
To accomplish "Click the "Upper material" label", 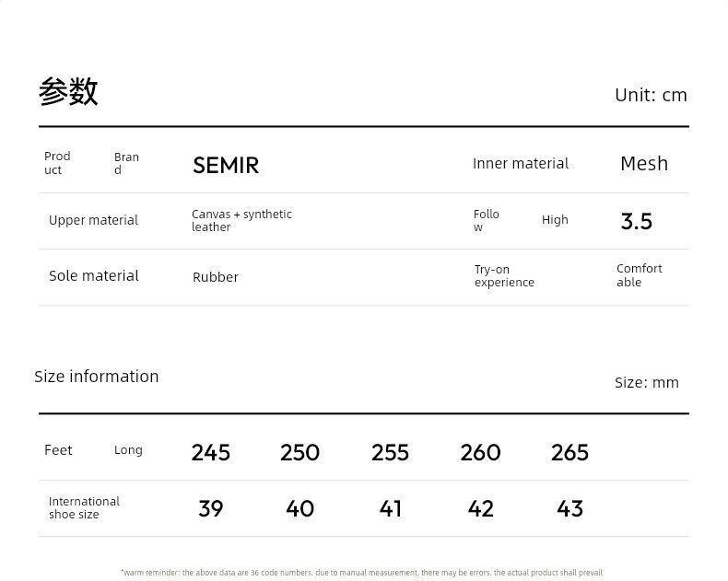I will pyautogui.click(x=93, y=220).
